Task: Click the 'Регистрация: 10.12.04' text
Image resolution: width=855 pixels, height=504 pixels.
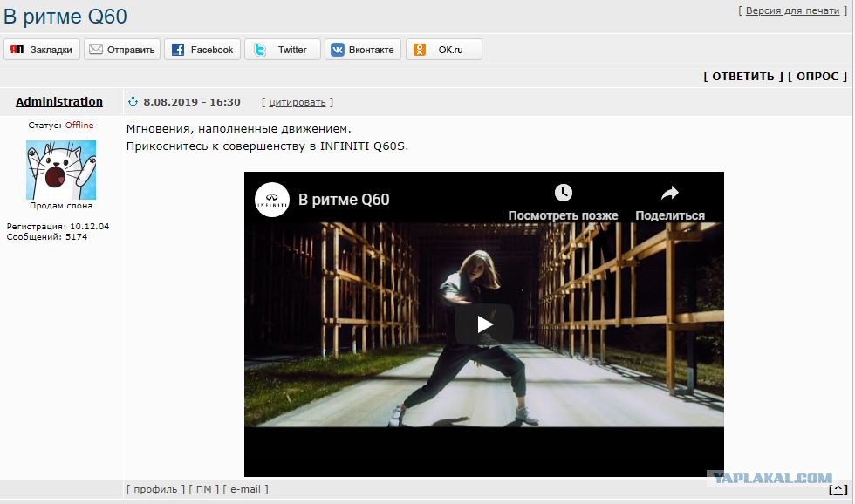Action: click(x=58, y=226)
